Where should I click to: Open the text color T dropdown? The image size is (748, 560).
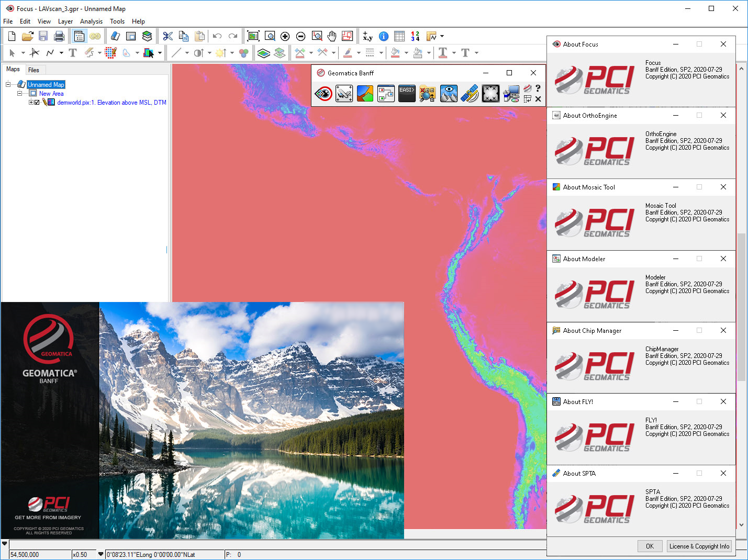tap(454, 53)
